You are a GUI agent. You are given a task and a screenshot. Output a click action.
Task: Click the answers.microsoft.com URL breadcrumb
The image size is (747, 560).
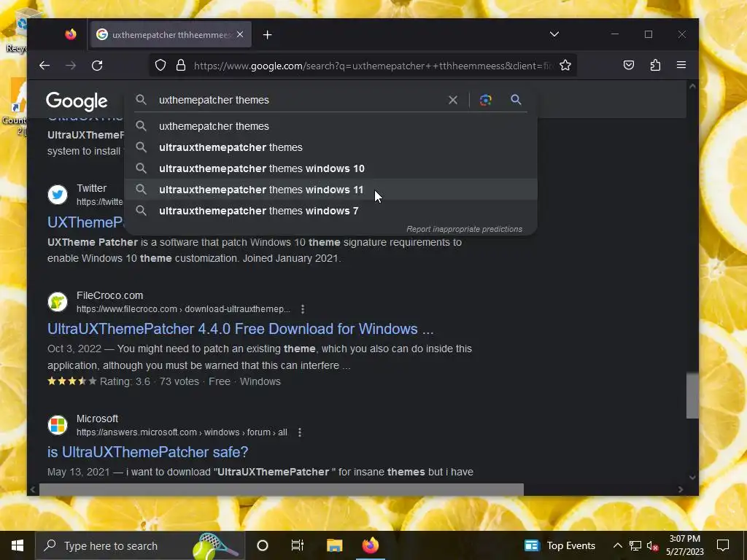[182, 432]
